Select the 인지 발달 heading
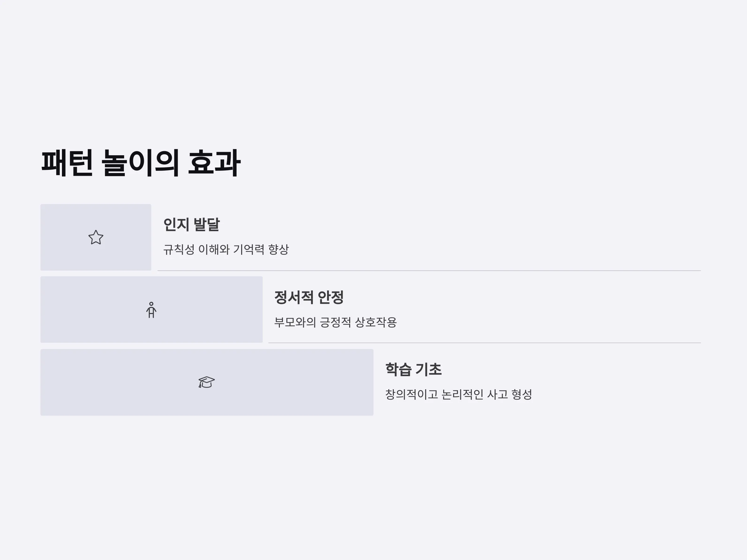 click(x=191, y=225)
